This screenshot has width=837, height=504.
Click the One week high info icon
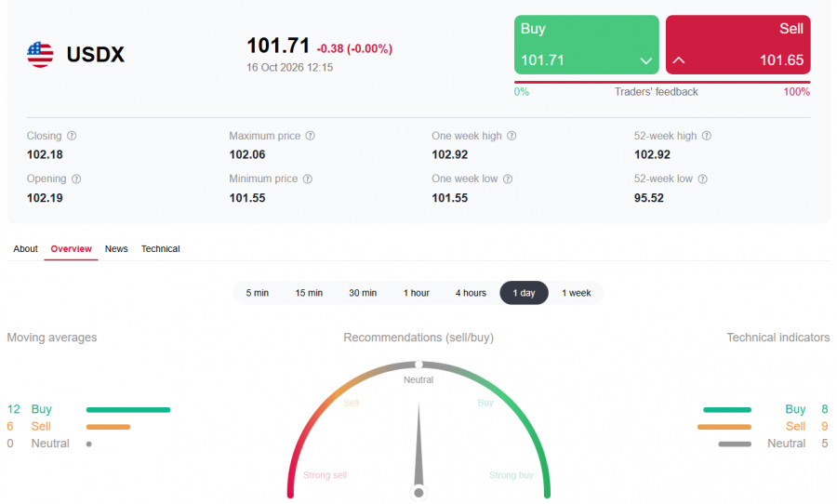[x=511, y=136]
